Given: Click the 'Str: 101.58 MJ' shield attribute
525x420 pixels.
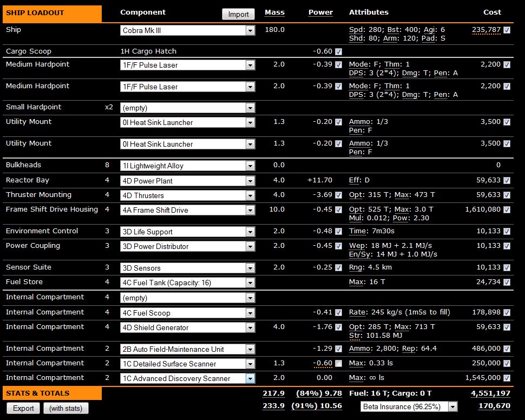Looking at the screenshot, I should (x=375, y=336).
